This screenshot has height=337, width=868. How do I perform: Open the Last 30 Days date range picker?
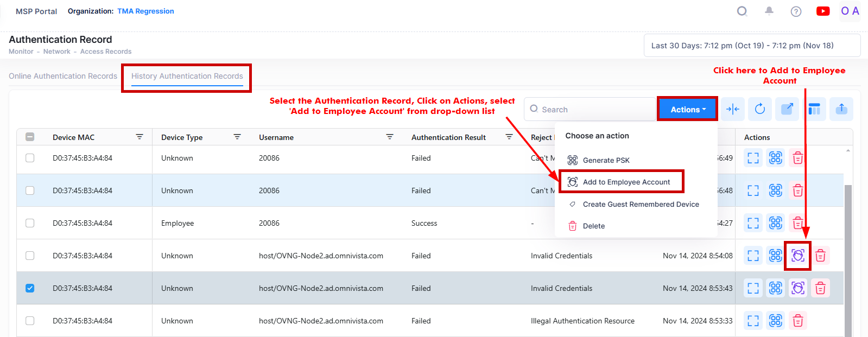point(751,46)
